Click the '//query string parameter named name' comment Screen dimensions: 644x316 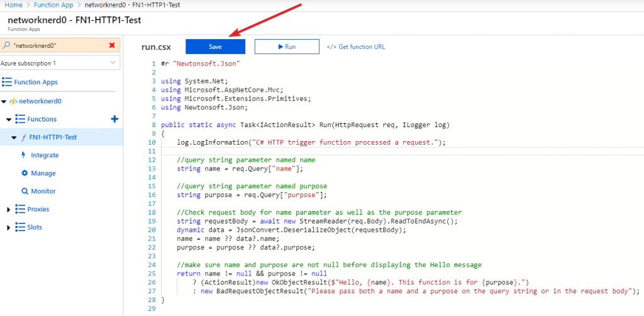(x=246, y=160)
